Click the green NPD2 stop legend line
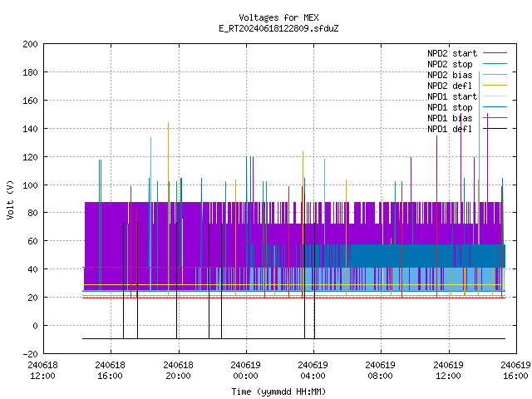532x399 pixels. 495,64
